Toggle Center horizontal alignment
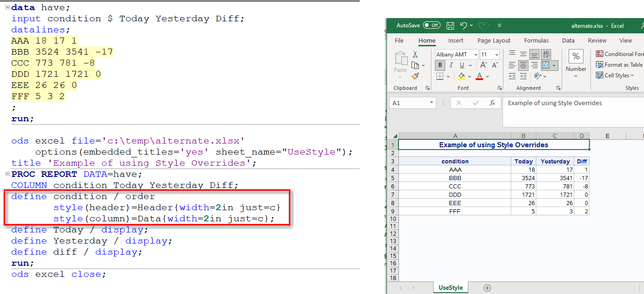The width and height of the screenshot is (644, 294). (x=523, y=65)
